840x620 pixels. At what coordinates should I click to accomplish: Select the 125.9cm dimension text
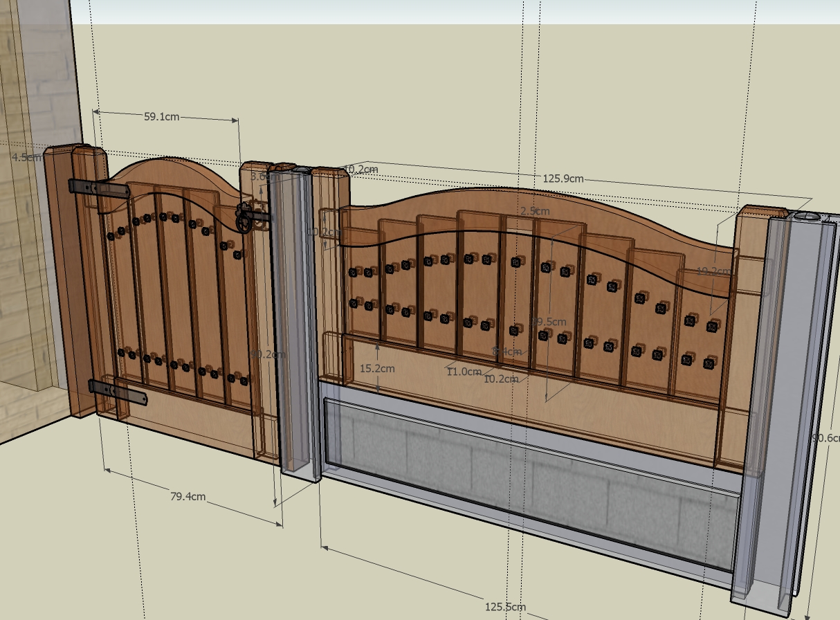pos(563,179)
